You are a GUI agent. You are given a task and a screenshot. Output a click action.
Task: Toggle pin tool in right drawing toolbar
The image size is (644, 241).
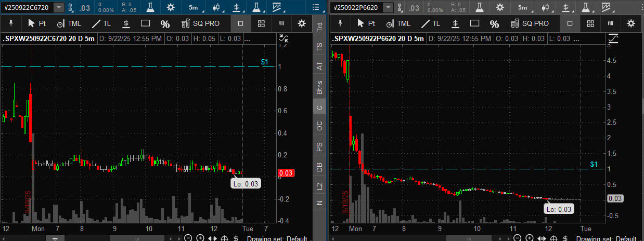(341, 23)
